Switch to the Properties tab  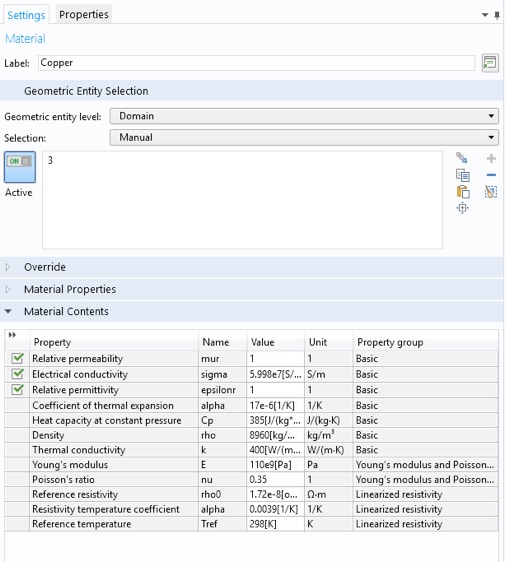point(84,14)
